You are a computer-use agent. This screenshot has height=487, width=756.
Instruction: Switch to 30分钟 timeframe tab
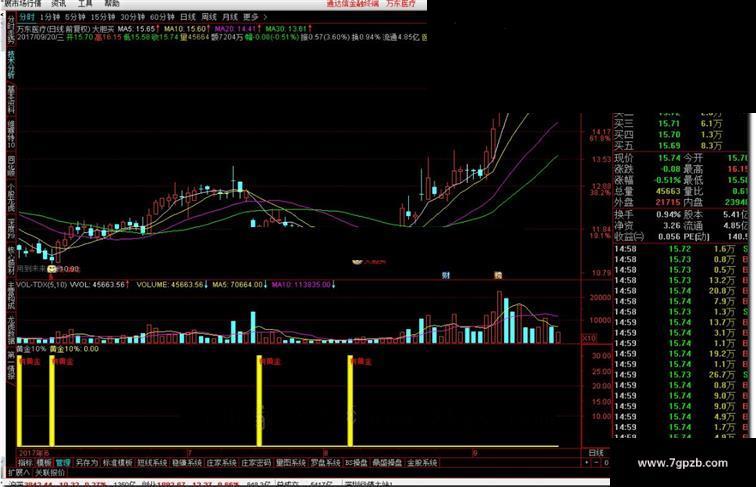pos(133,17)
